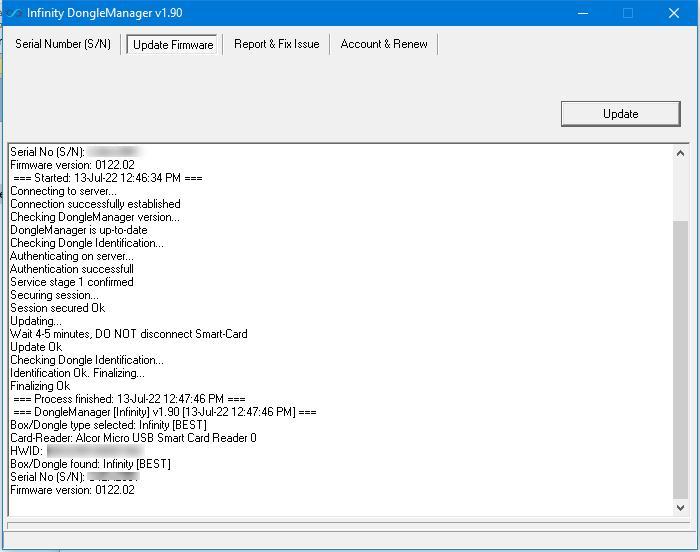Close the DongleManager window
The height and width of the screenshot is (552, 700).
click(x=674, y=13)
